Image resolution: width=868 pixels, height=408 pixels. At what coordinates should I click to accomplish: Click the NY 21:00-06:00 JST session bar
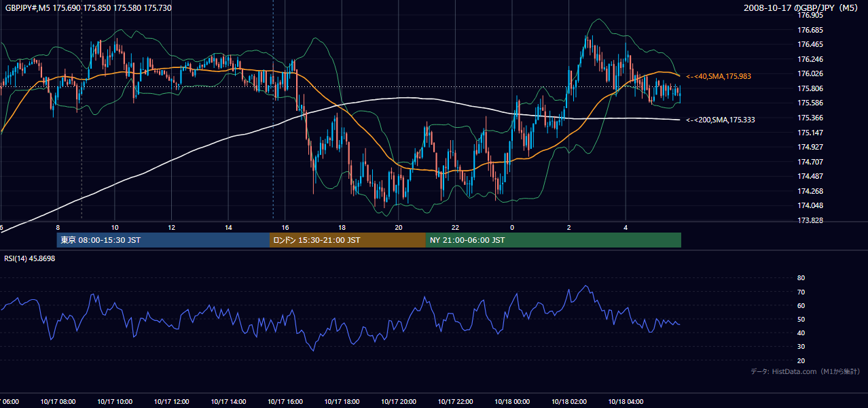(x=554, y=240)
